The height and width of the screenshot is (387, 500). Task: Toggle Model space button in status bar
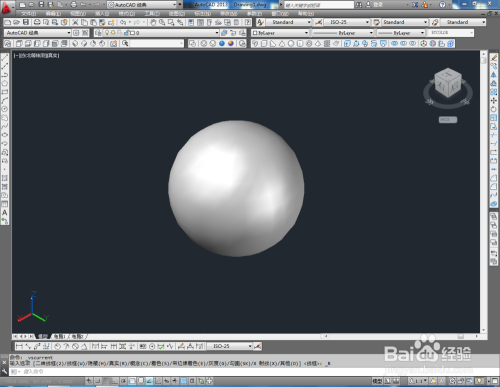coord(377,381)
